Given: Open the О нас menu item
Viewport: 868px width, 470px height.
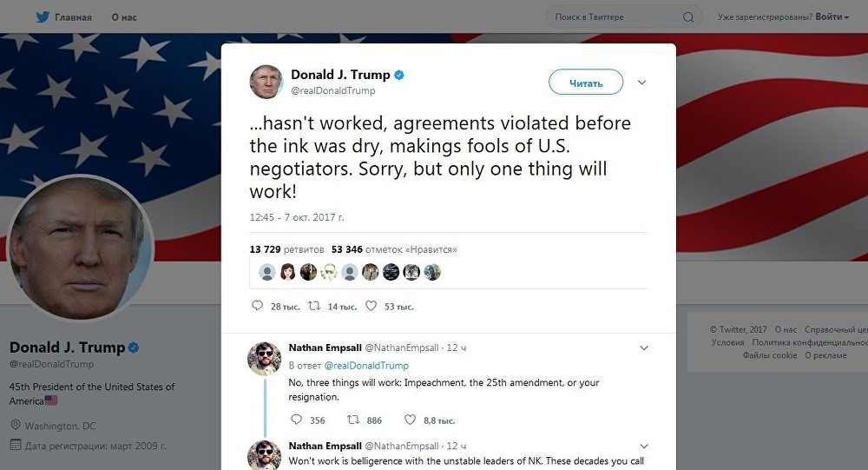Looking at the screenshot, I should [x=124, y=17].
